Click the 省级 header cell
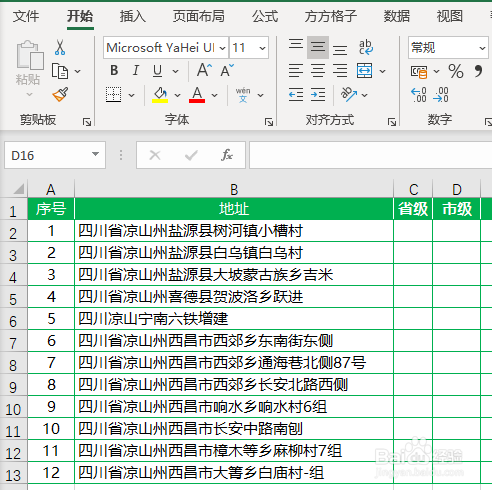The image size is (492, 490). 413,209
